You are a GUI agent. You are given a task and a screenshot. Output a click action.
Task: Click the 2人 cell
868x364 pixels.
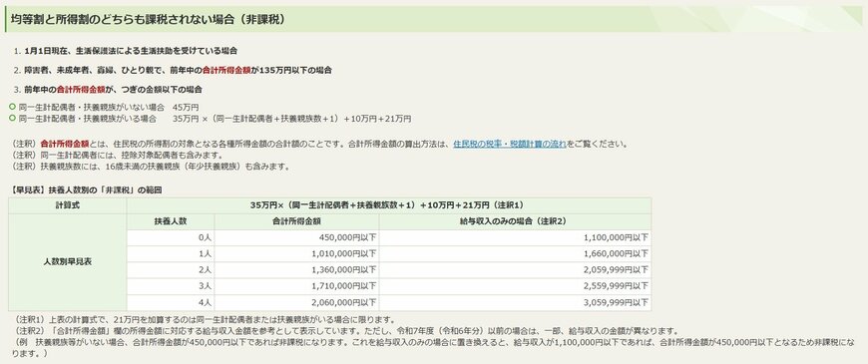[x=171, y=270]
